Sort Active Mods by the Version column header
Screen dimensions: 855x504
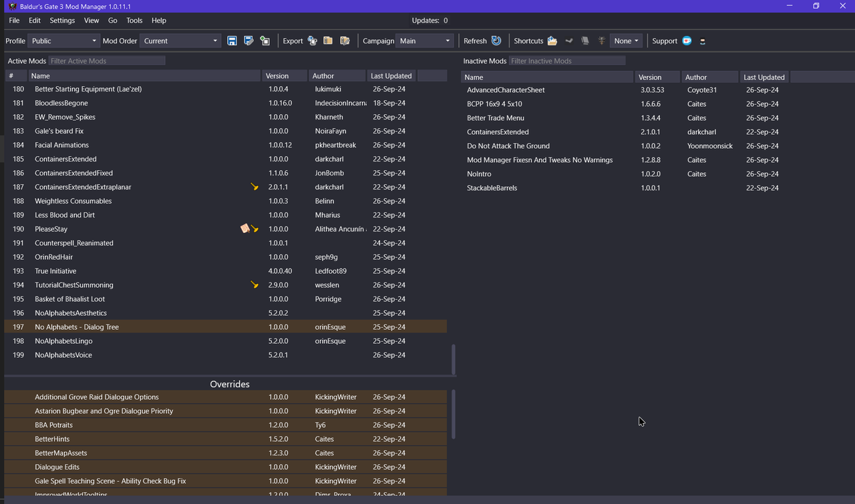[x=285, y=75]
